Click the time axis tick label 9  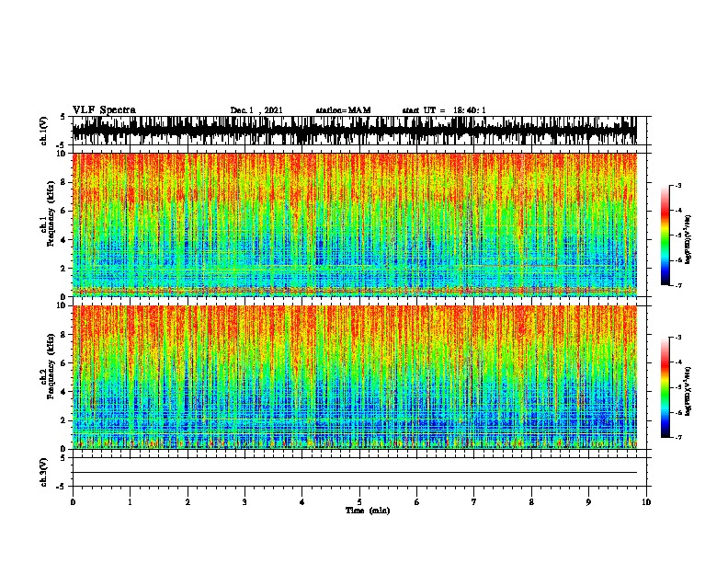point(588,501)
